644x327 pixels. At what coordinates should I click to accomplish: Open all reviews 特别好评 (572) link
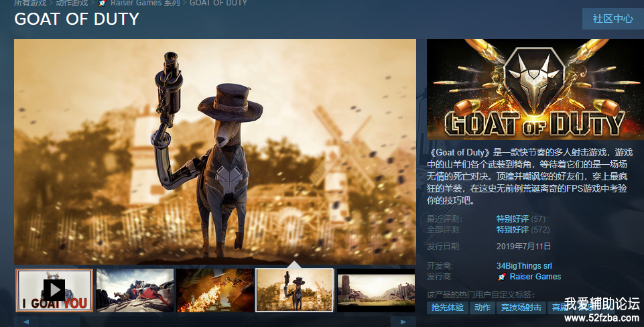click(523, 230)
